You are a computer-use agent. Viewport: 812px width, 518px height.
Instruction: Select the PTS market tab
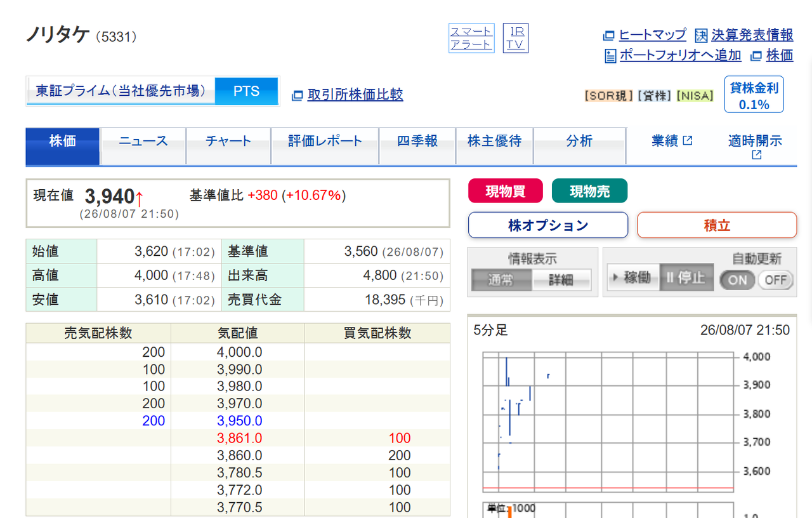pyautogui.click(x=246, y=91)
